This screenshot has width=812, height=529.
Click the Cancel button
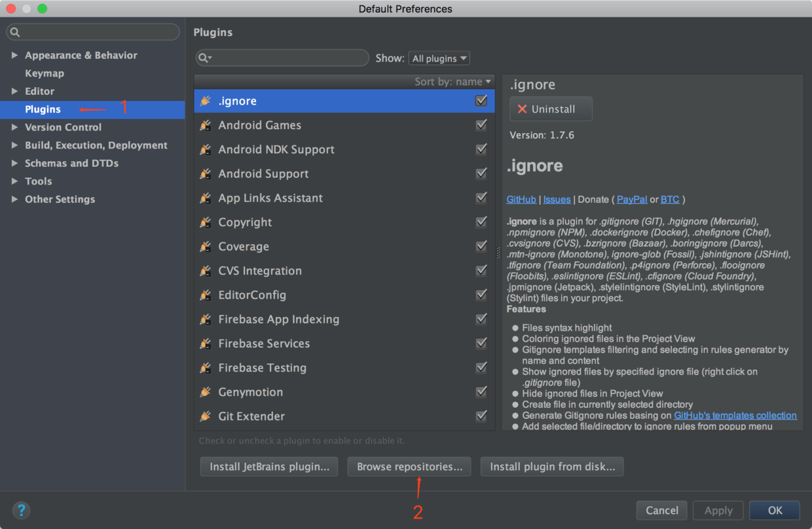pyautogui.click(x=662, y=511)
